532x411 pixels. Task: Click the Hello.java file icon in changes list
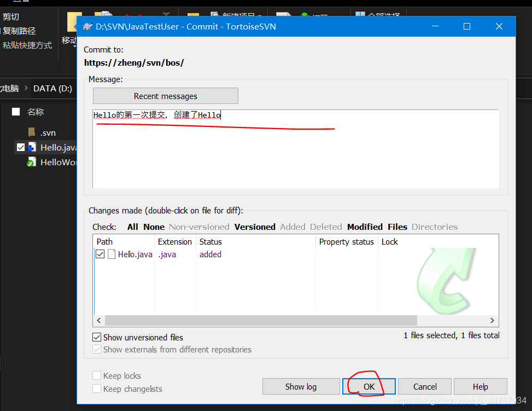click(112, 254)
